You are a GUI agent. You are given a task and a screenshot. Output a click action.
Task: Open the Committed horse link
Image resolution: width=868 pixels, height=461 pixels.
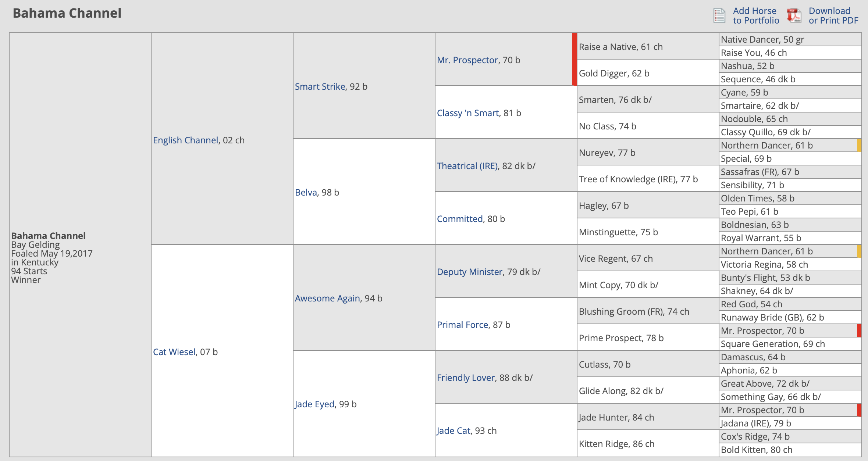(459, 219)
